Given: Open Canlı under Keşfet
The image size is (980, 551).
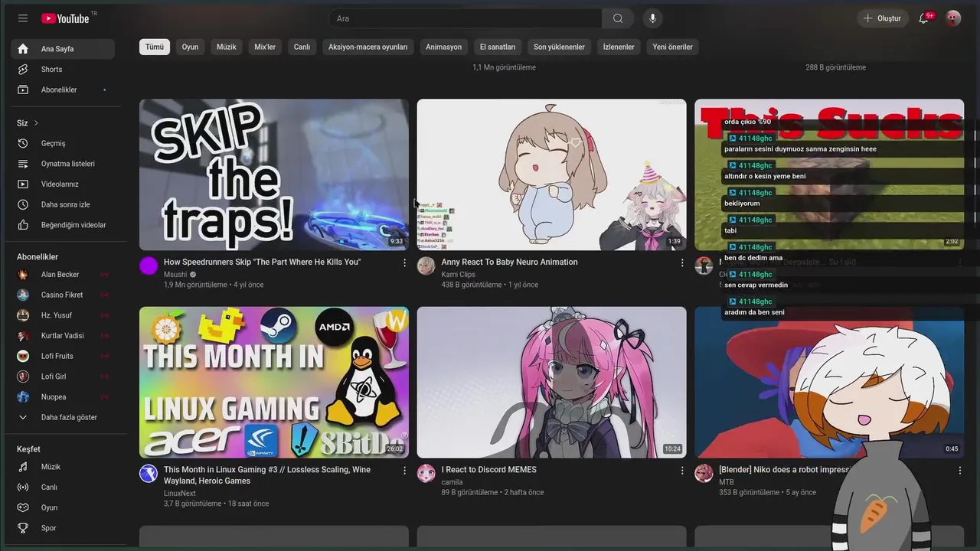Looking at the screenshot, I should 63,487.
